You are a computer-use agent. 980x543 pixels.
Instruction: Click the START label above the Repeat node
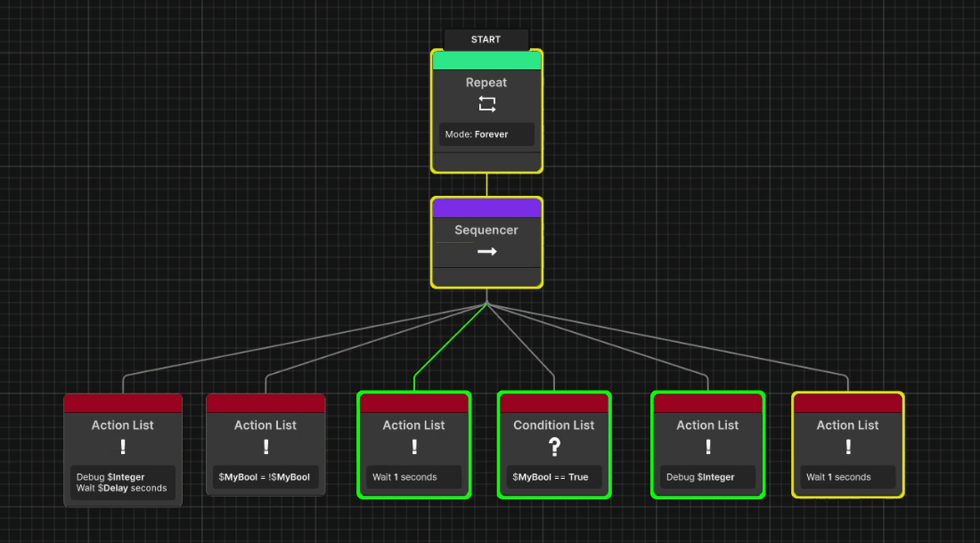[486, 39]
